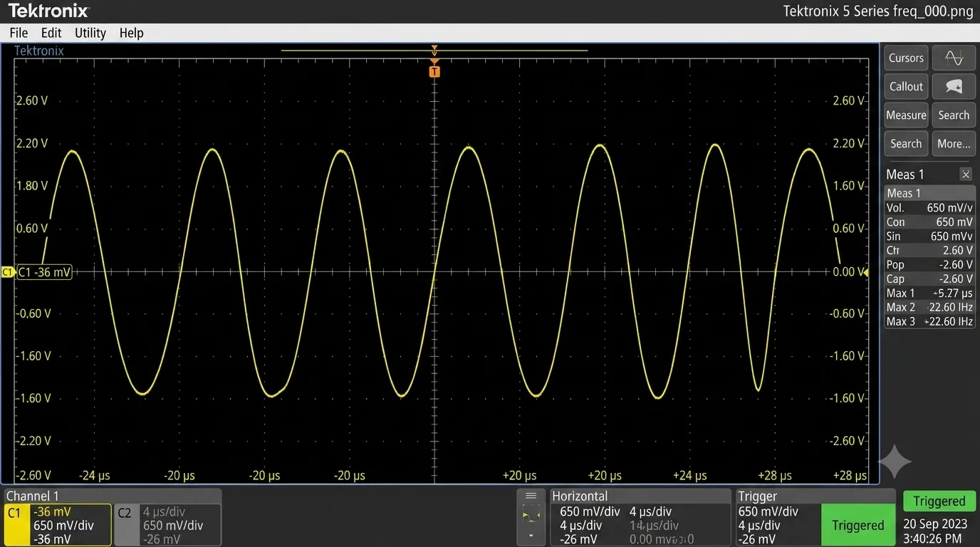Click the horizontal position bar above graticule

click(x=434, y=51)
